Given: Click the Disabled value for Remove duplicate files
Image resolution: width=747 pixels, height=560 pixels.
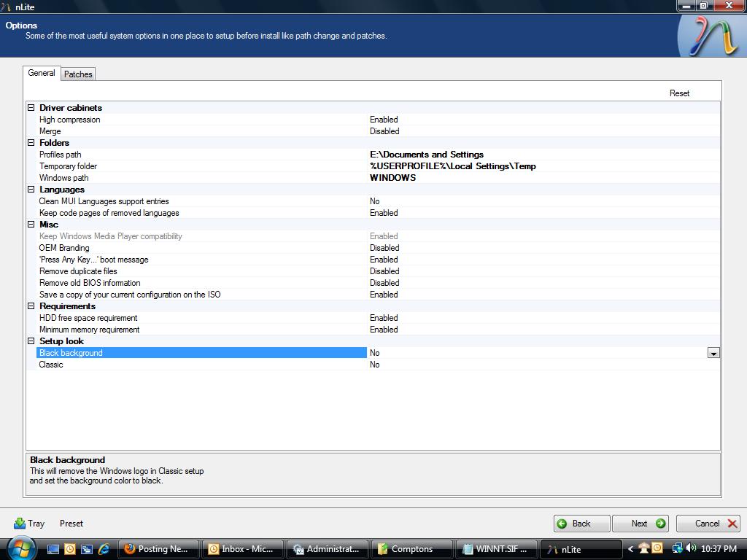Looking at the screenshot, I should [x=384, y=271].
